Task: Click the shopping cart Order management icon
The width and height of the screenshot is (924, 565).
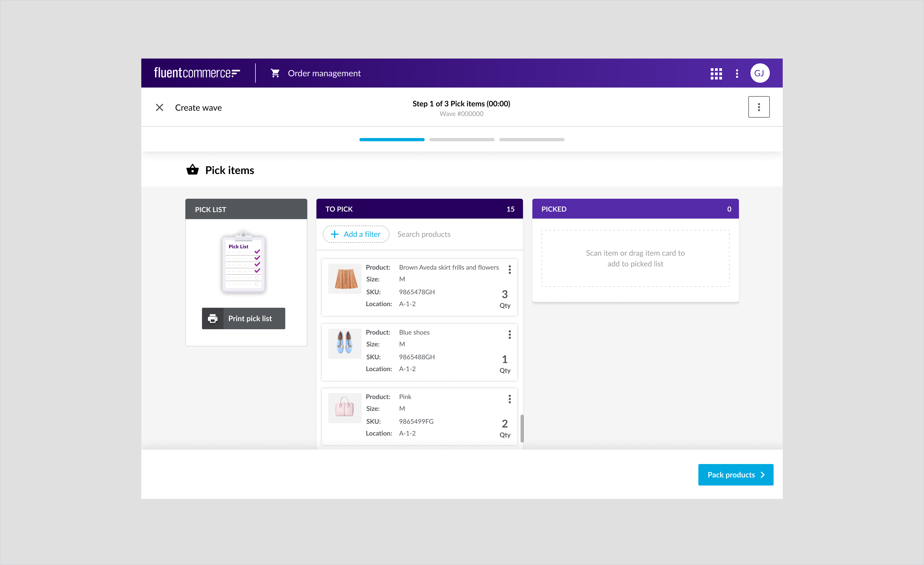Action: (x=275, y=74)
